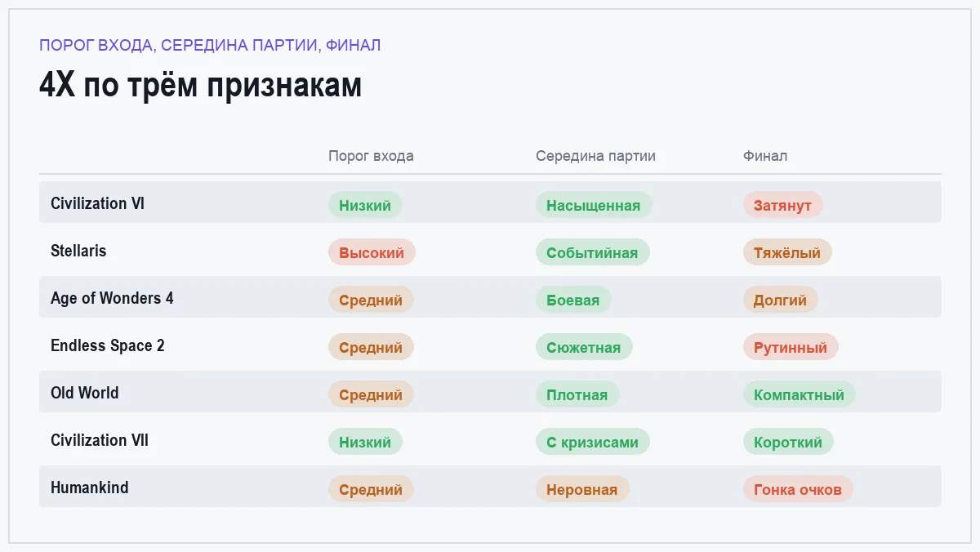The height and width of the screenshot is (552, 980).
Task: Click the purple subtitle "ПОРОГ ВХОДА, СЕРЕДИНА ПАРТИИ, ФИНАЛ"
Action: (210, 46)
